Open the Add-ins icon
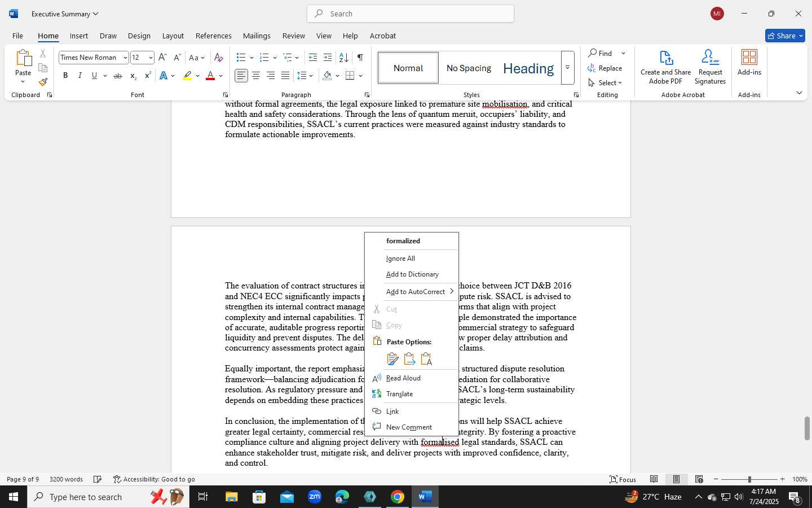The image size is (812, 508). click(x=749, y=63)
